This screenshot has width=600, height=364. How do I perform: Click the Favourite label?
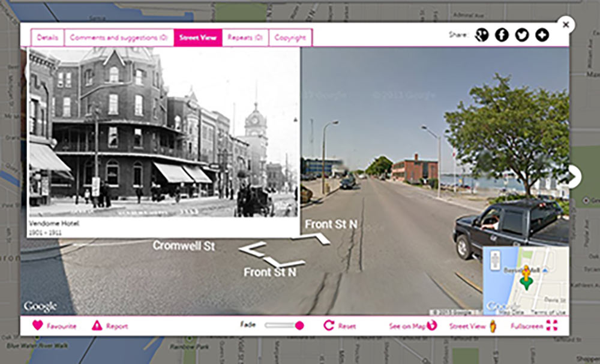[61, 326]
